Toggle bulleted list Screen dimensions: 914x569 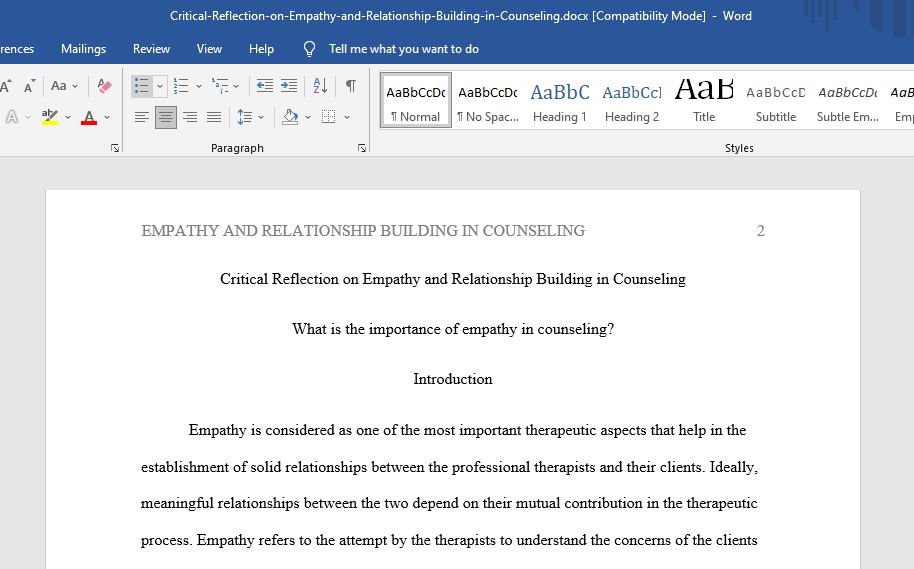click(x=142, y=86)
